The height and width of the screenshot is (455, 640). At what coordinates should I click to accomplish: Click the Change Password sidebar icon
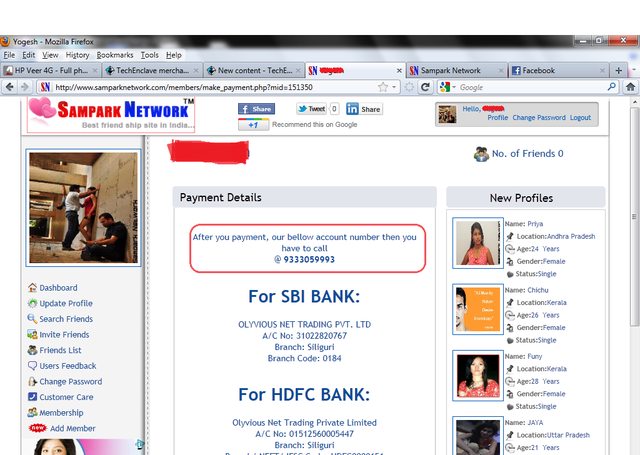32,382
